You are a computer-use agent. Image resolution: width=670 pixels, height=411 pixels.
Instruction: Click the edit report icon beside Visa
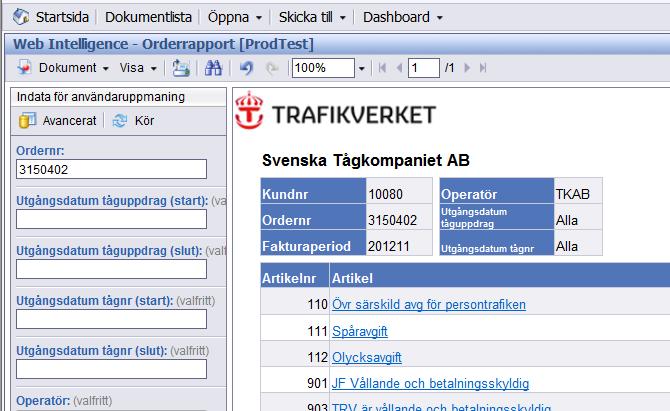coord(181,68)
